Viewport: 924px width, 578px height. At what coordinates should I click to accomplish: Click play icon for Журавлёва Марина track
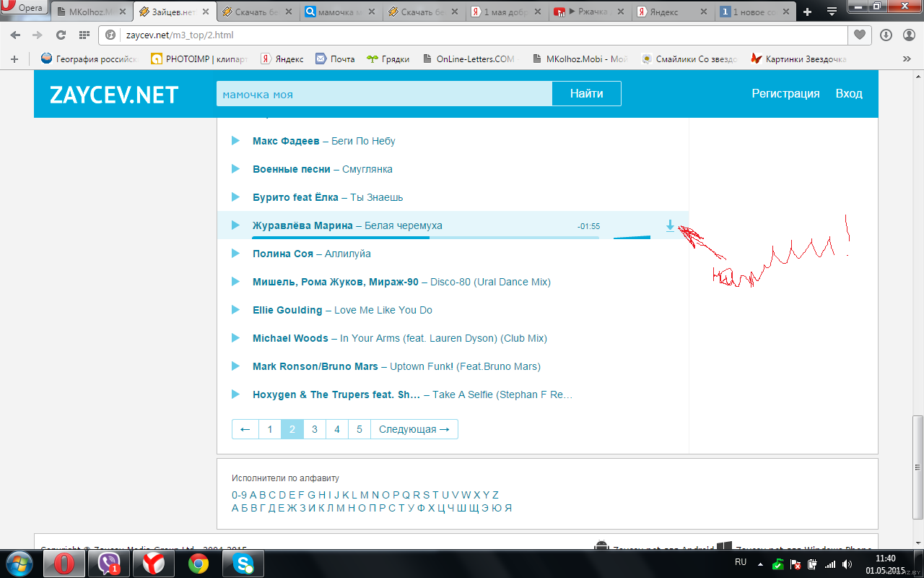coord(235,225)
